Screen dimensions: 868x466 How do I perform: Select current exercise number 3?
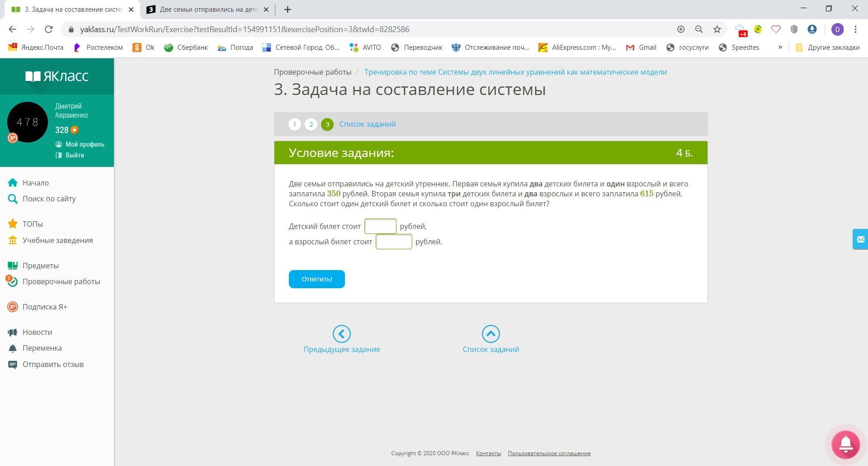pyautogui.click(x=327, y=124)
